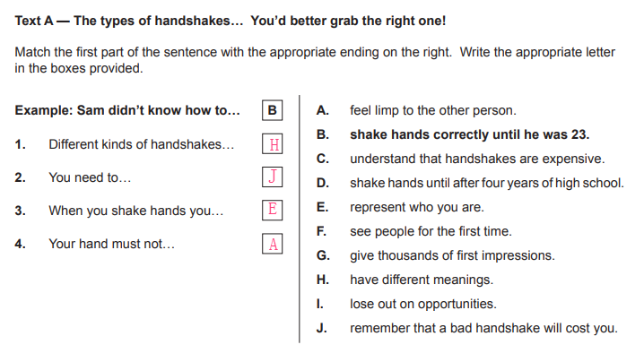644x362 pixels.
Task: Click the answer box for question 1
Action: [x=274, y=143]
